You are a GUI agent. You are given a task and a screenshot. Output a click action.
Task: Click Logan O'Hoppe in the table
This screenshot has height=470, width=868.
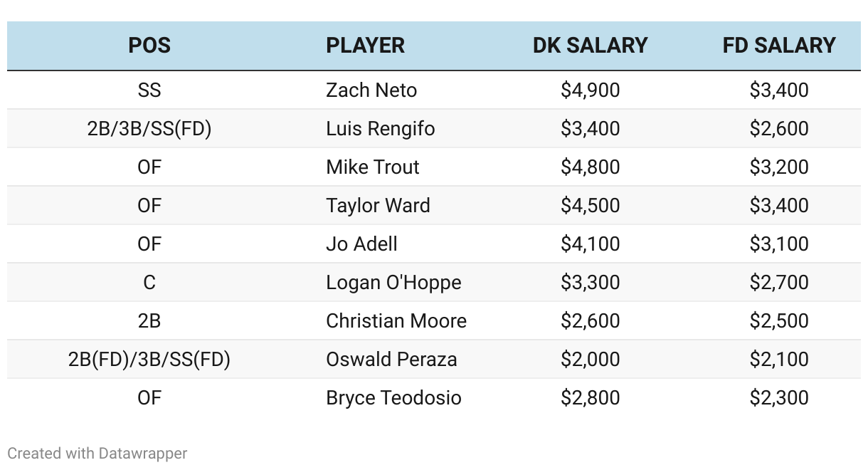393,283
